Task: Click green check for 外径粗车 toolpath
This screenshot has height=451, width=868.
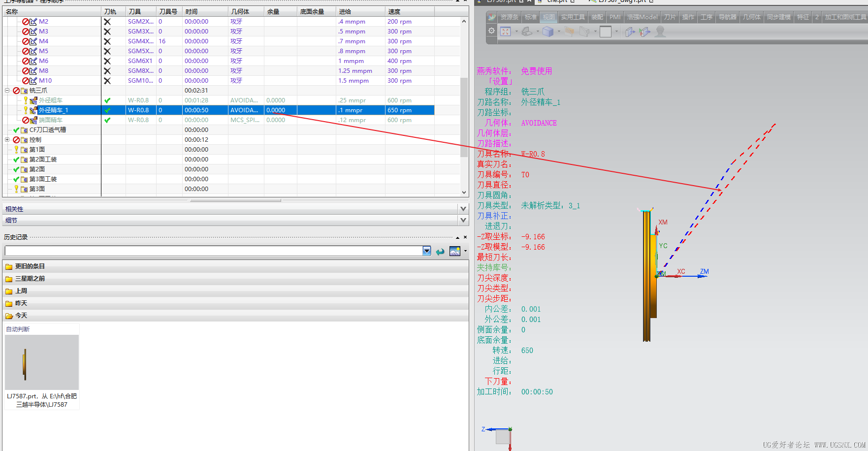Action: point(107,100)
